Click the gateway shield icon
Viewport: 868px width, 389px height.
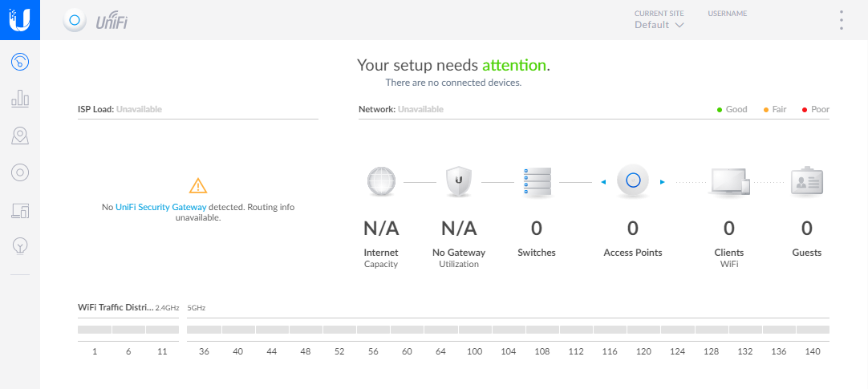pyautogui.click(x=458, y=181)
